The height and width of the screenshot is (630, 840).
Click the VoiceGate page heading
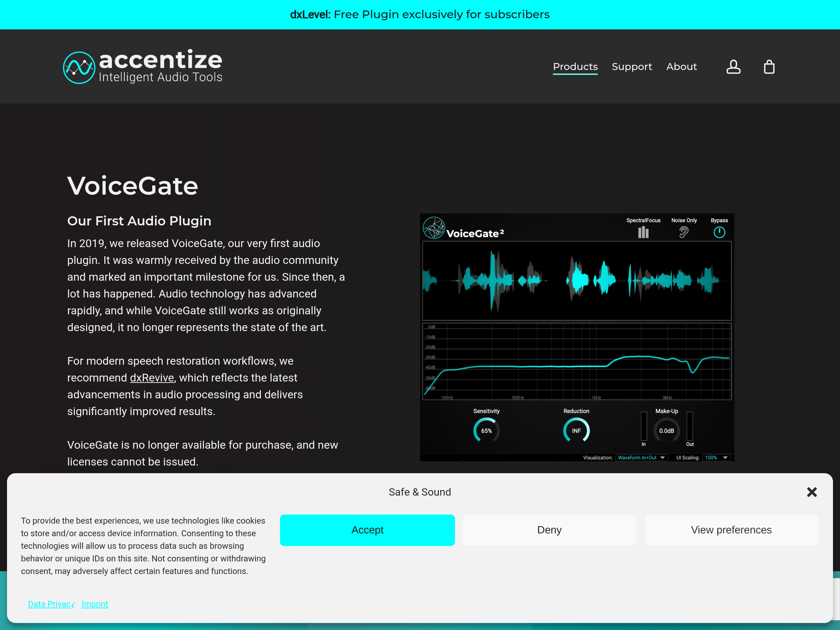click(133, 186)
